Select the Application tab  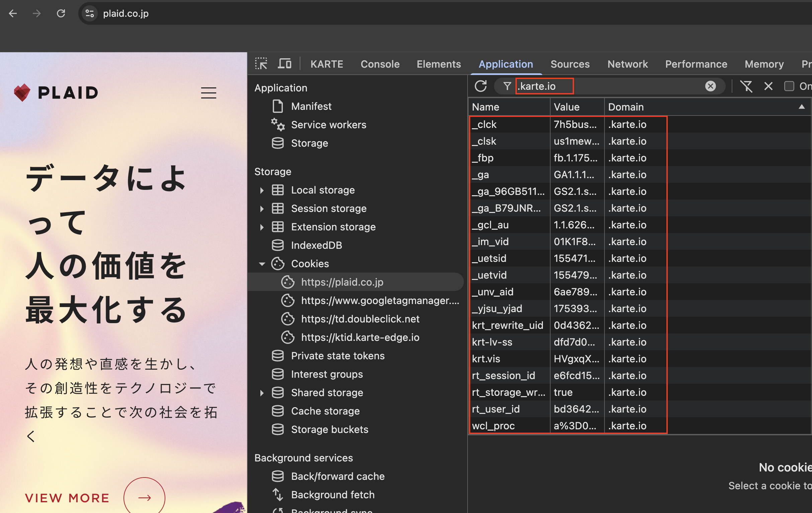[505, 64]
